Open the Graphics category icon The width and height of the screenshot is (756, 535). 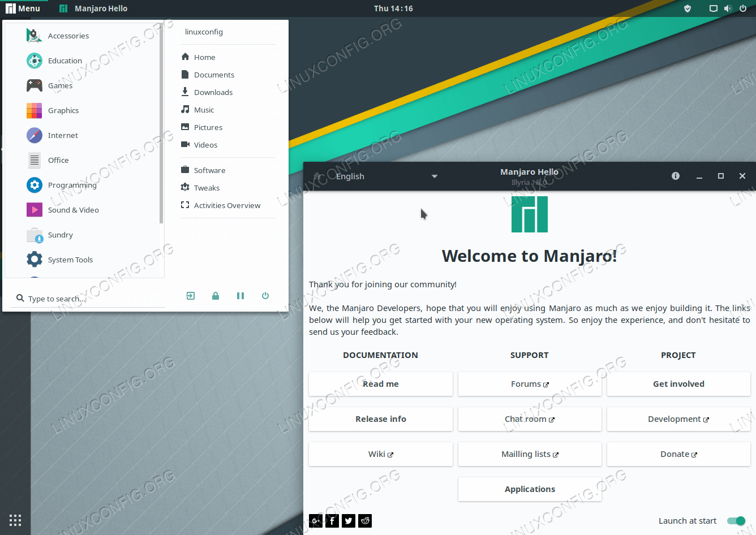[x=34, y=110]
